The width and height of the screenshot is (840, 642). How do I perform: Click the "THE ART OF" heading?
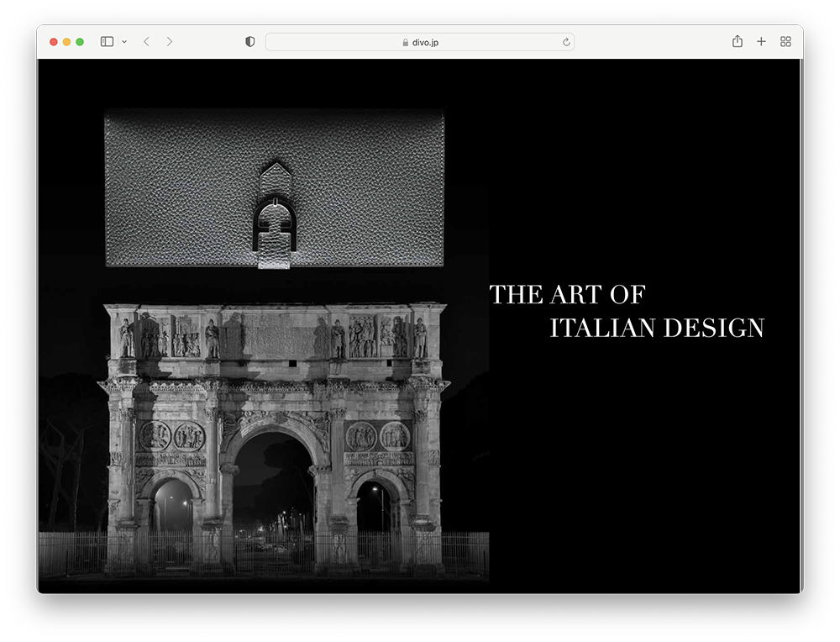(x=567, y=295)
